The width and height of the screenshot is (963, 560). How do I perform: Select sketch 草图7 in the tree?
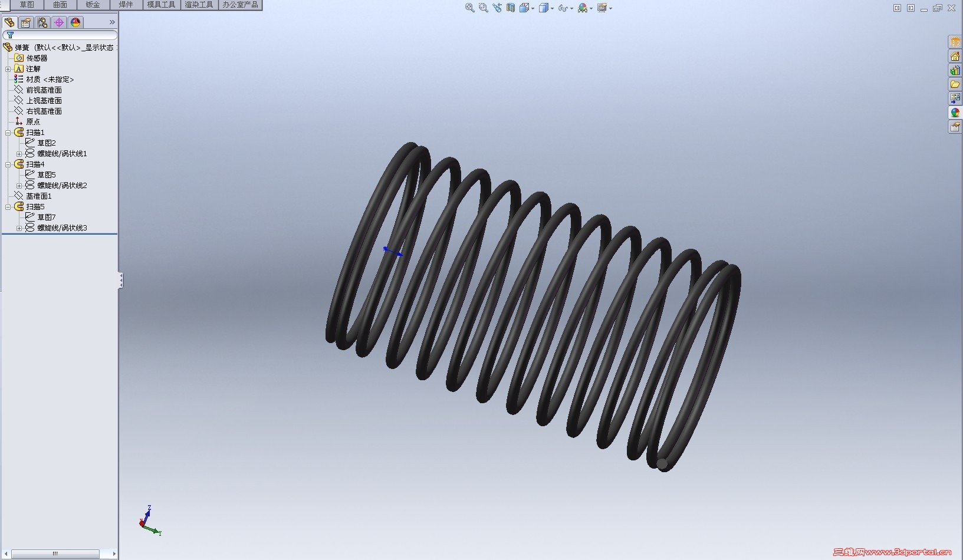pyautogui.click(x=47, y=217)
